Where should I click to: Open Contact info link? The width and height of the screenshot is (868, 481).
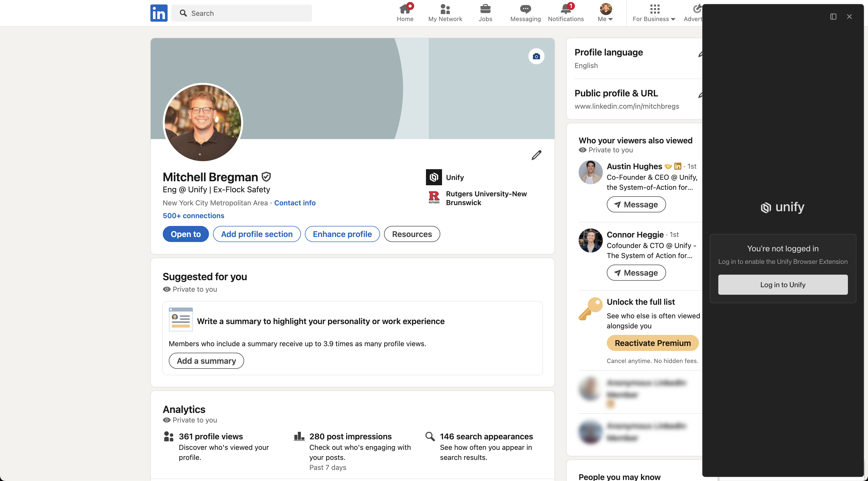pyautogui.click(x=295, y=203)
